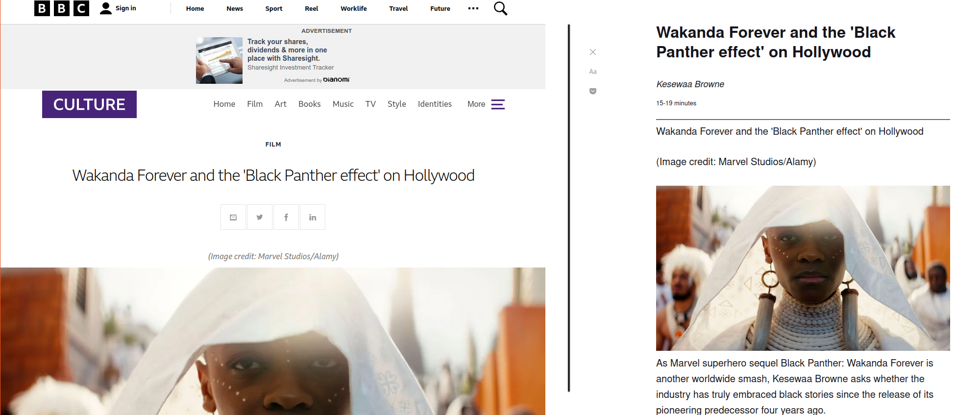Click the 15-19 minutes reading time
The image size is (980, 415).
676,103
